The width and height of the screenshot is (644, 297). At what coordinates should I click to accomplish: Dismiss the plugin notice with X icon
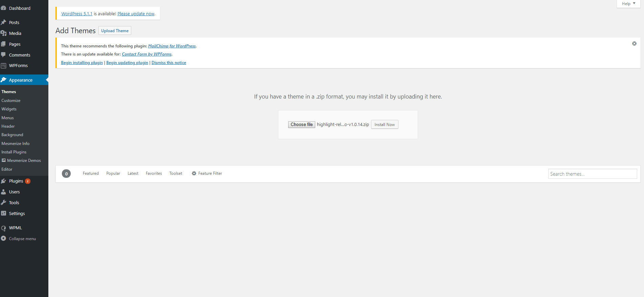pos(634,44)
